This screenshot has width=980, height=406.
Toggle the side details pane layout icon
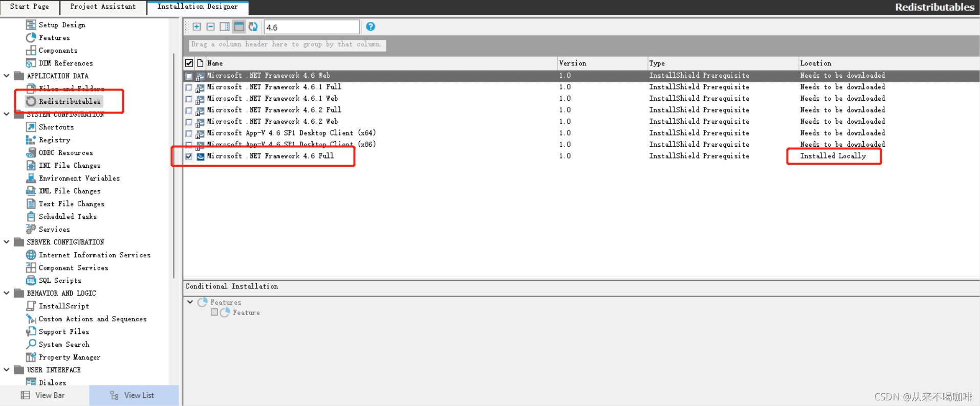coord(225,27)
